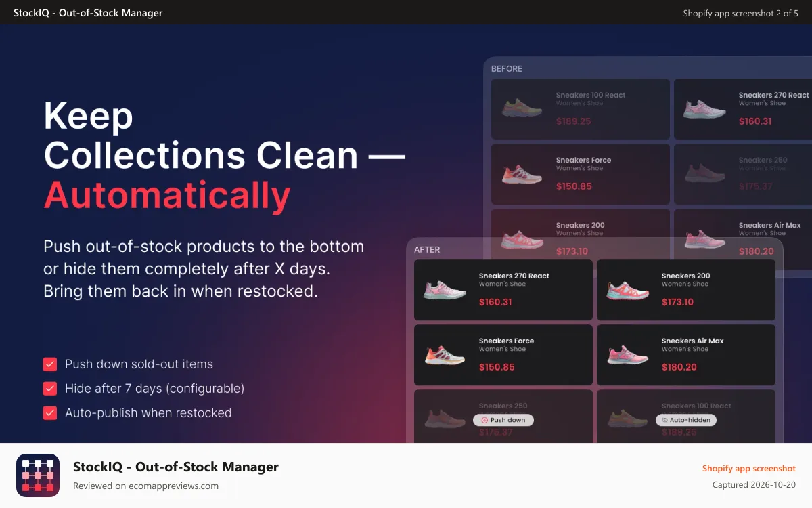Click the Captured 2026-10-20 text
This screenshot has width=812, height=508.
[754, 485]
